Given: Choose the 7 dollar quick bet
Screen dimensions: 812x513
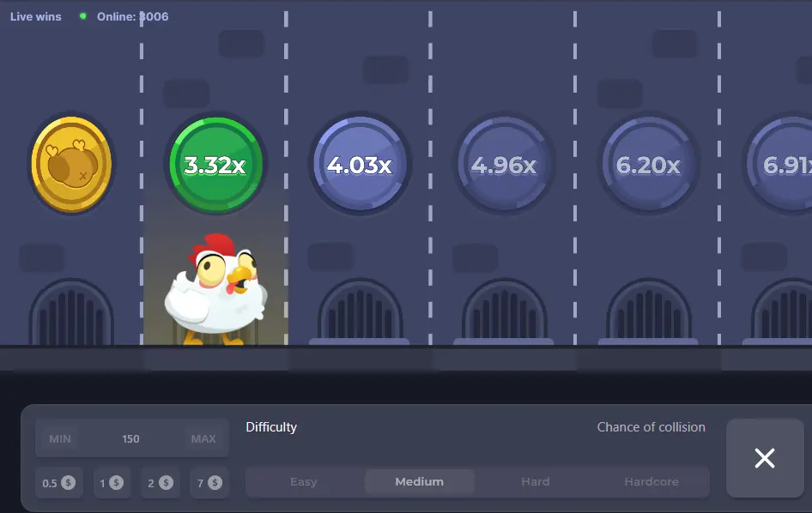Looking at the screenshot, I should [x=209, y=482].
